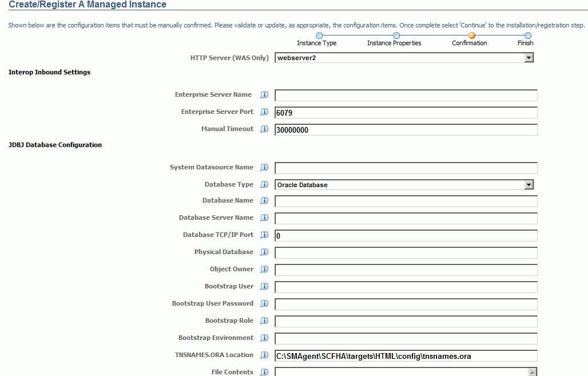The width and height of the screenshot is (588, 376).
Task: Click the Physical Database input field
Action: tap(406, 253)
